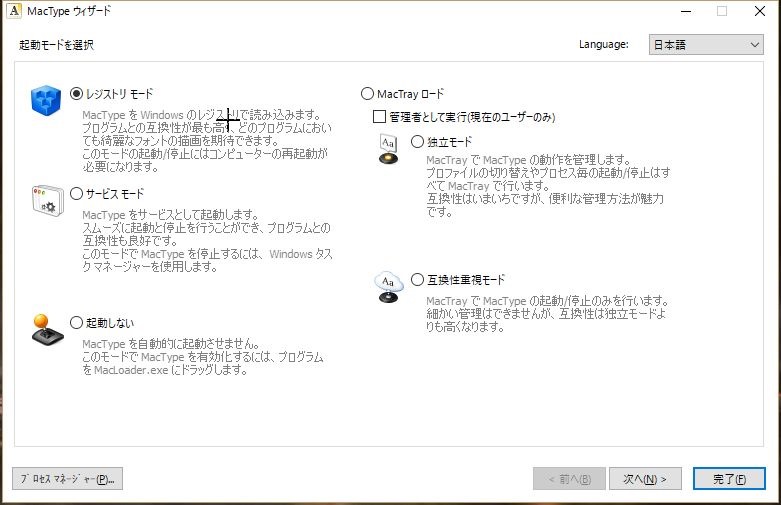Click the 次へ(N) > button
Viewport: 781px width, 505px height.
[645, 479]
